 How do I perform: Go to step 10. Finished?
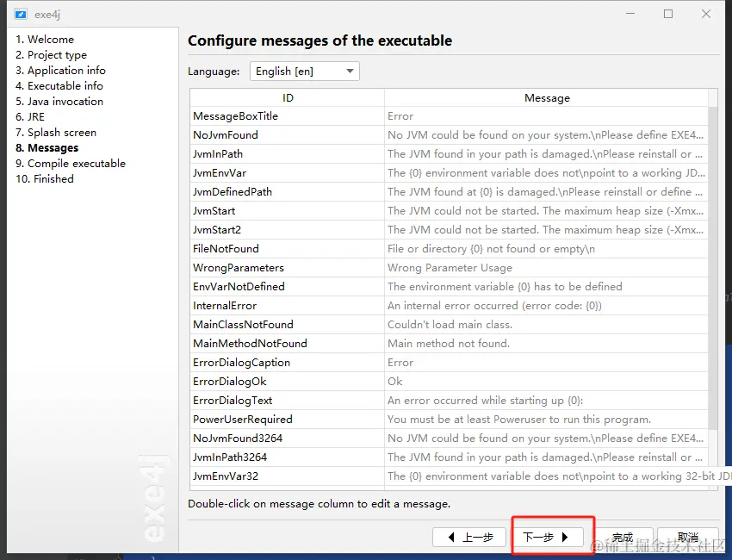45,178
